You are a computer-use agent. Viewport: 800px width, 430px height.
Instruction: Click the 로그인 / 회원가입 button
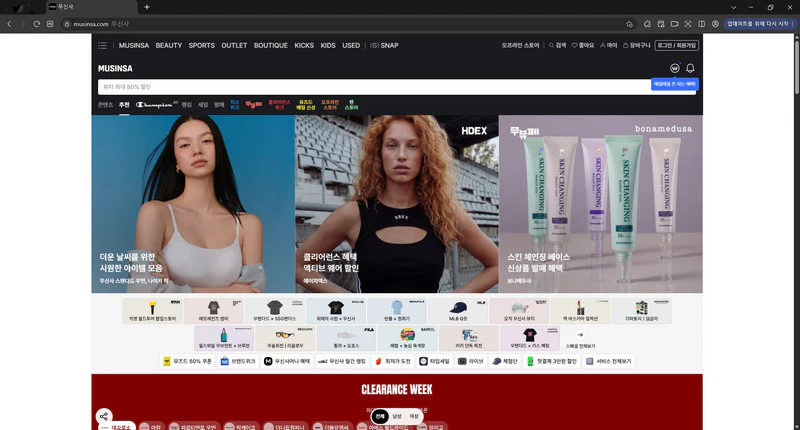[x=677, y=45]
